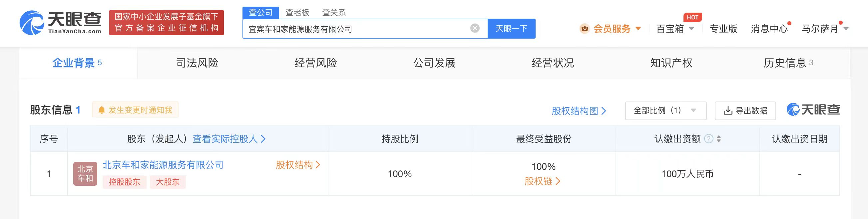The image size is (868, 219).
Task: Click the 大股东 tag
Action: pyautogui.click(x=168, y=182)
